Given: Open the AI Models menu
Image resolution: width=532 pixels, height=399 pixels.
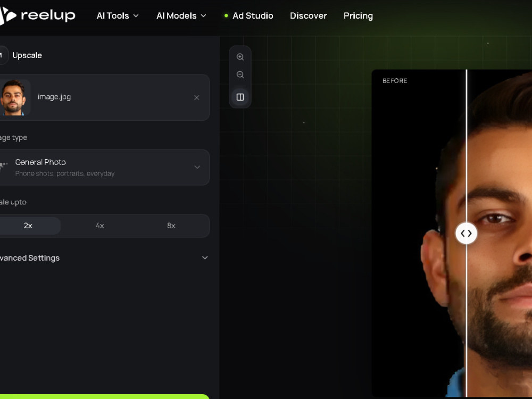Looking at the screenshot, I should tap(181, 15).
